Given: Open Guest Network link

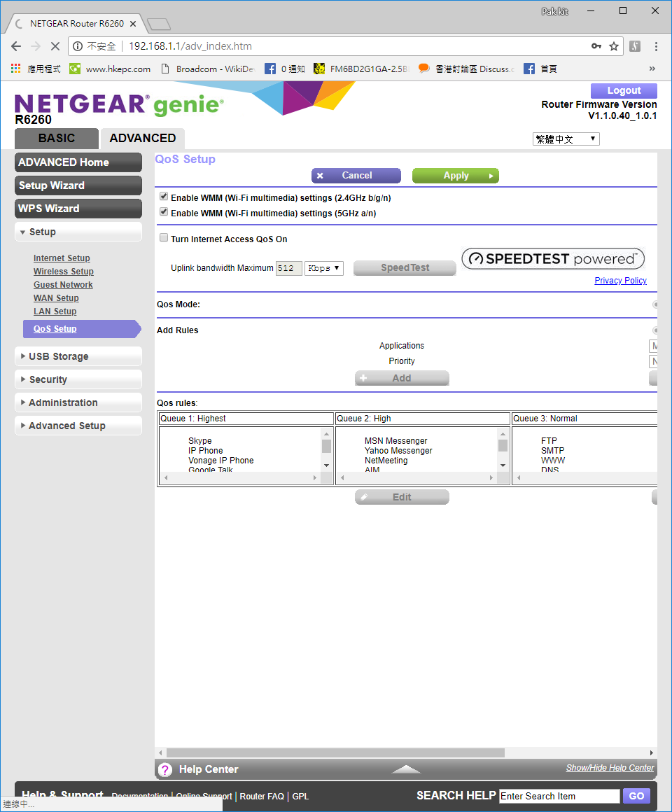Looking at the screenshot, I should pos(63,285).
